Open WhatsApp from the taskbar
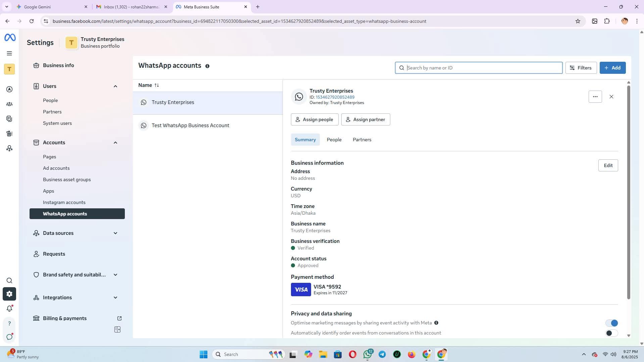This screenshot has width=644, height=362. tap(368, 354)
